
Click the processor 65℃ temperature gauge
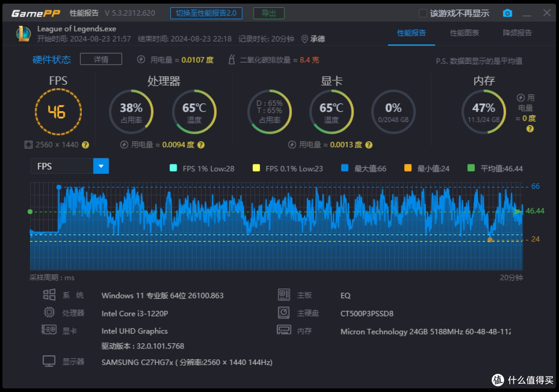coord(194,112)
